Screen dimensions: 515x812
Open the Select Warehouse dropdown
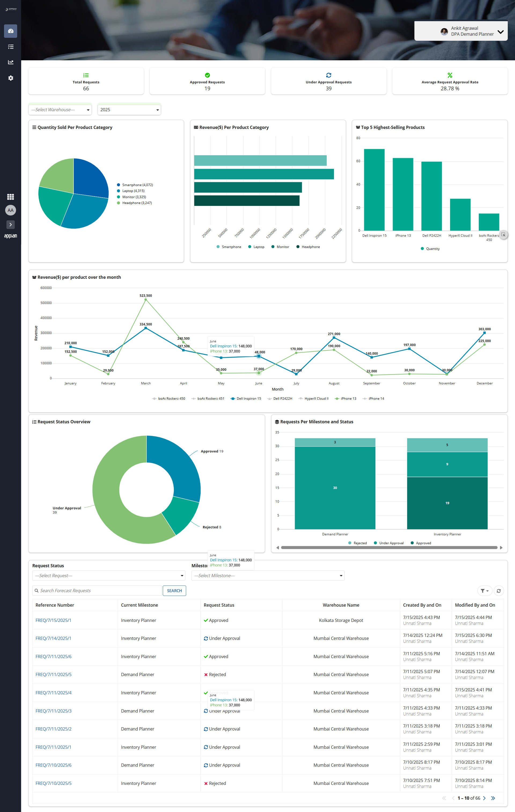[x=60, y=110]
